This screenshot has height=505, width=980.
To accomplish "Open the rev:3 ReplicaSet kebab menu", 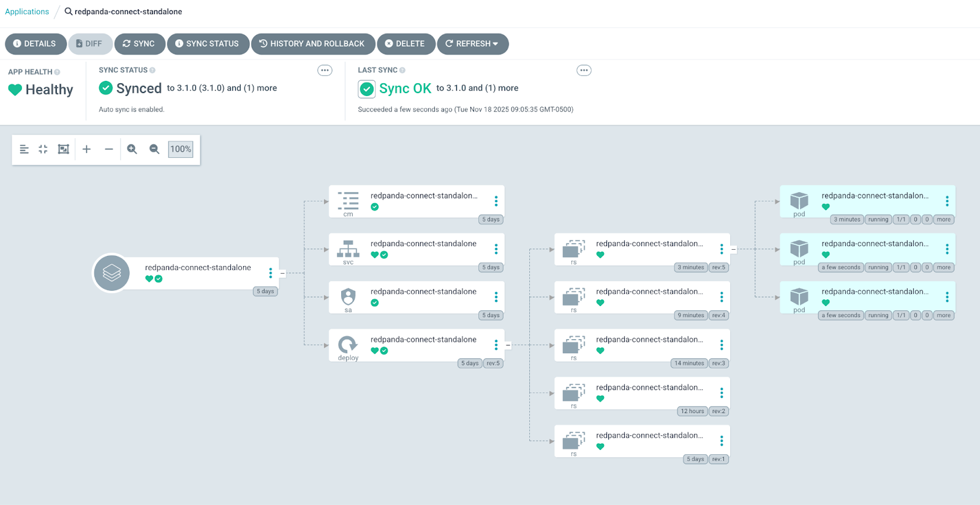I will [x=722, y=345].
